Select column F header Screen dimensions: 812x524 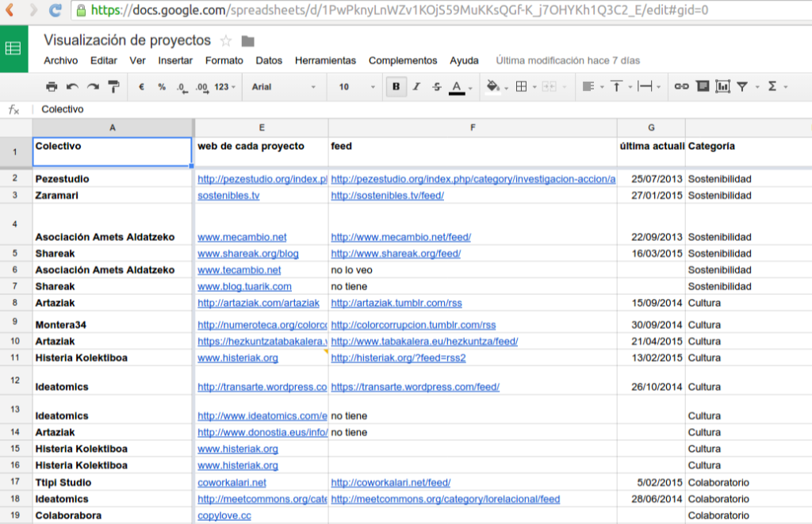(473, 128)
